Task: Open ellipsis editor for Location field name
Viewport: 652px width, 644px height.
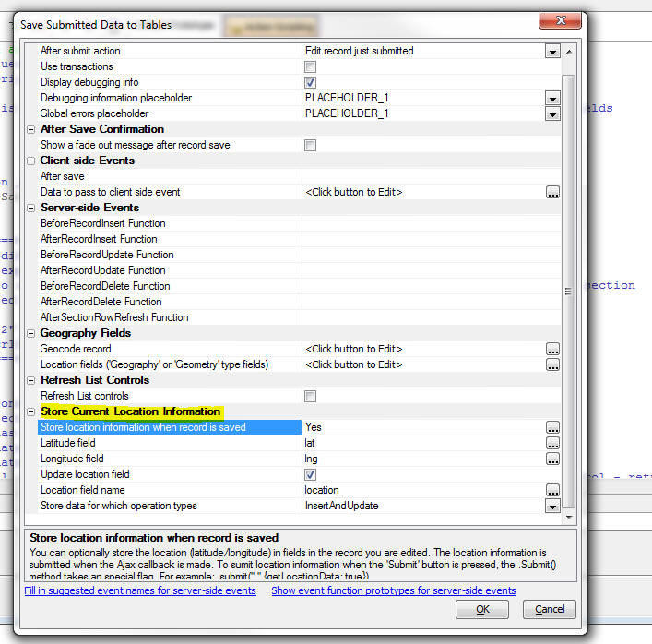Action: tap(552, 490)
